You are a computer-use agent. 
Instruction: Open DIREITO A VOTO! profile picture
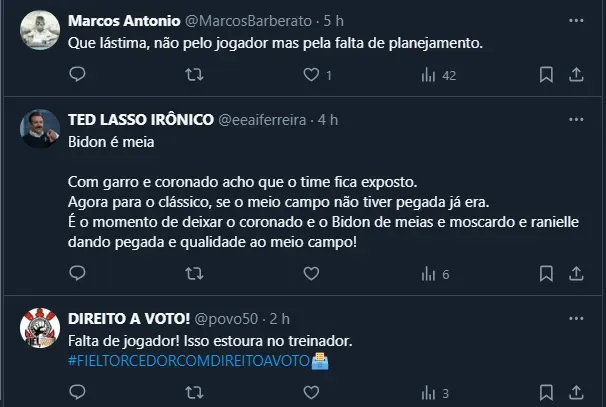pos(38,326)
